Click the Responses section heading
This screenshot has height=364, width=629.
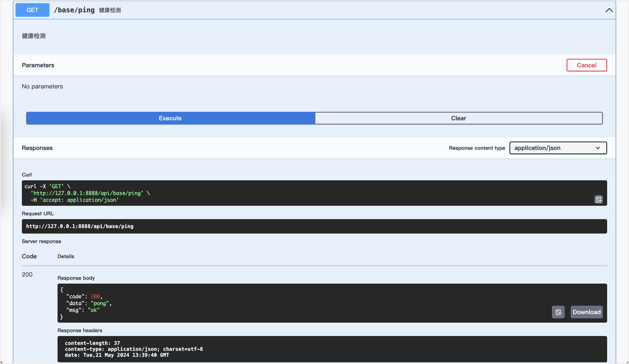pos(37,148)
